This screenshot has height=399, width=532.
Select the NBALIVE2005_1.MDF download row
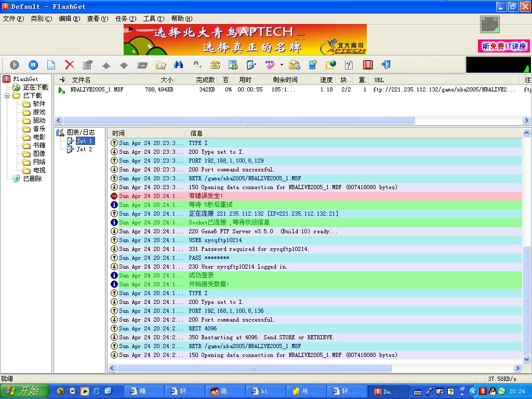tap(97, 89)
